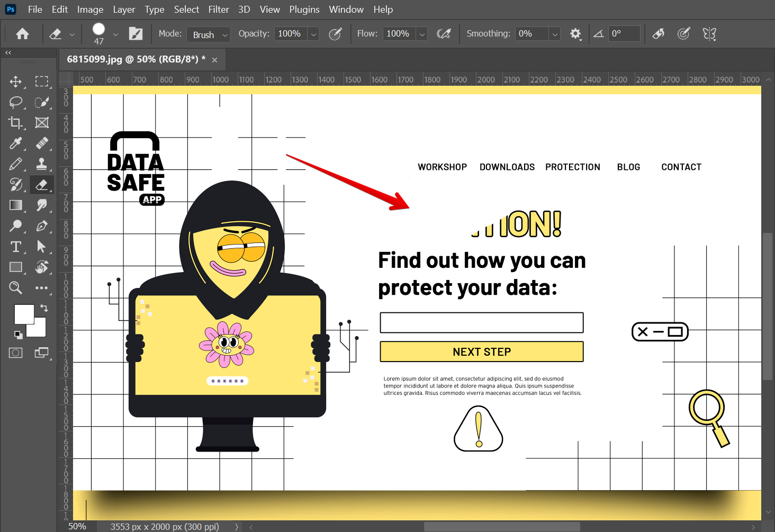Select the Lasso tool
Screen dimensions: 775x532
click(x=15, y=102)
